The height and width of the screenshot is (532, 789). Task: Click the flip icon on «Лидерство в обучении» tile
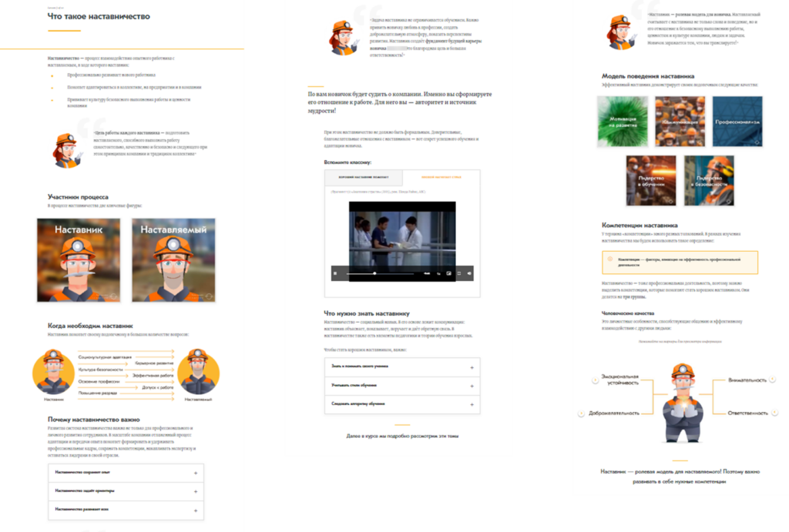pyautogui.click(x=671, y=201)
